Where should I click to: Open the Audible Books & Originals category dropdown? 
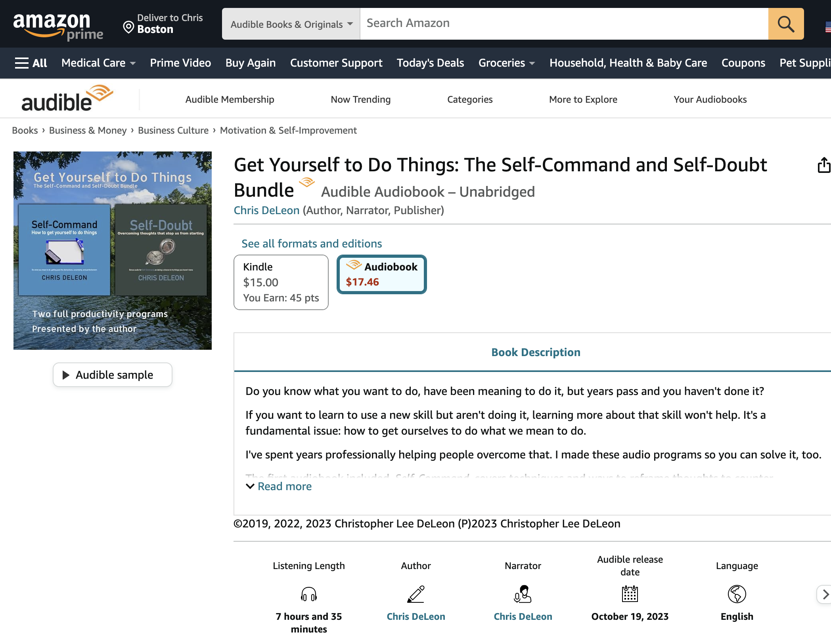(291, 24)
